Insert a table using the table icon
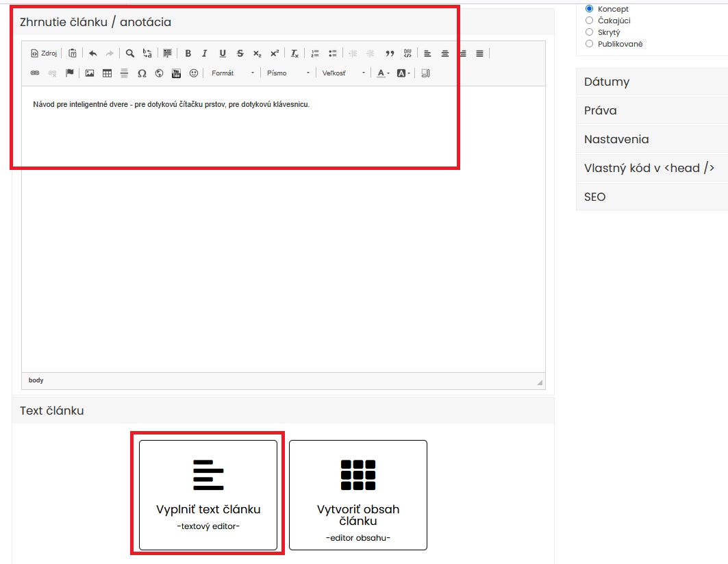This screenshot has height=564, width=728. 107,73
